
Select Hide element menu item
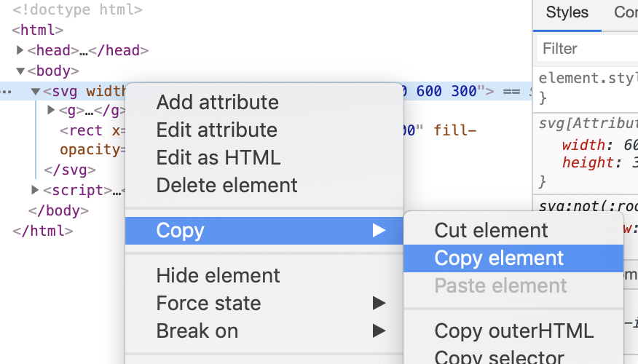pos(218,276)
